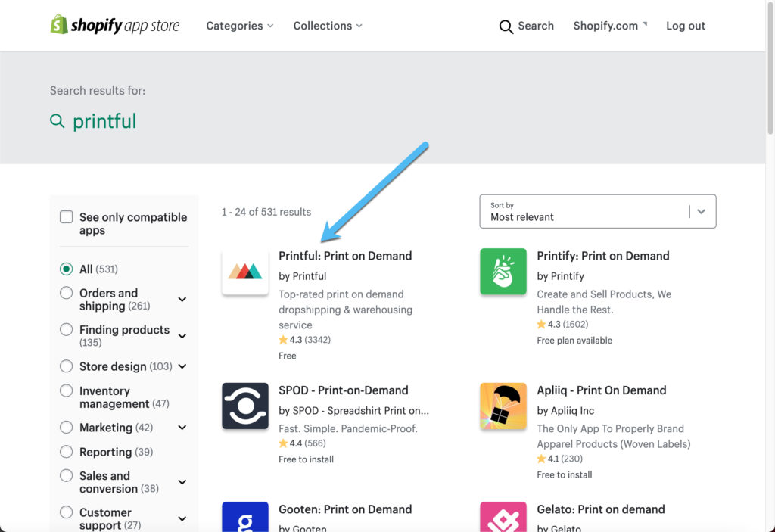Click the printful search query field
Viewport: 775px width, 532px height.
(x=104, y=121)
